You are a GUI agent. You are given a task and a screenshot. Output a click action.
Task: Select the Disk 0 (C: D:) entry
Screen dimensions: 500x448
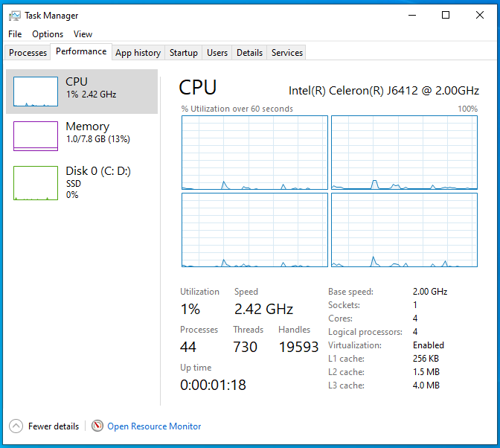click(82, 183)
